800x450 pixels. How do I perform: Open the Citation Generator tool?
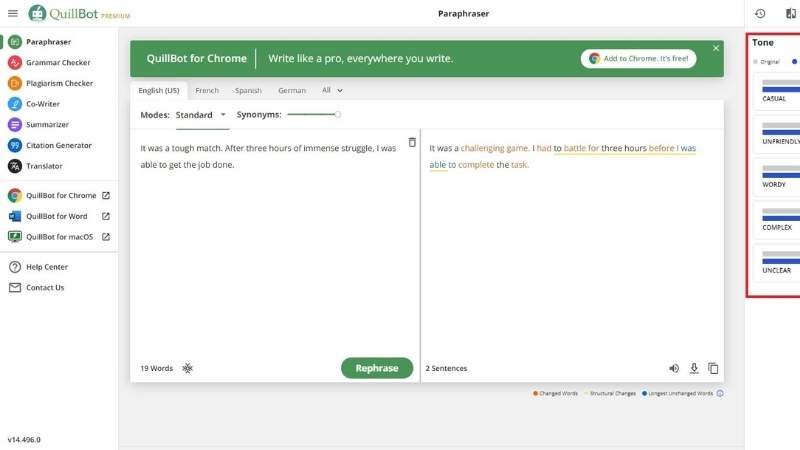[58, 145]
